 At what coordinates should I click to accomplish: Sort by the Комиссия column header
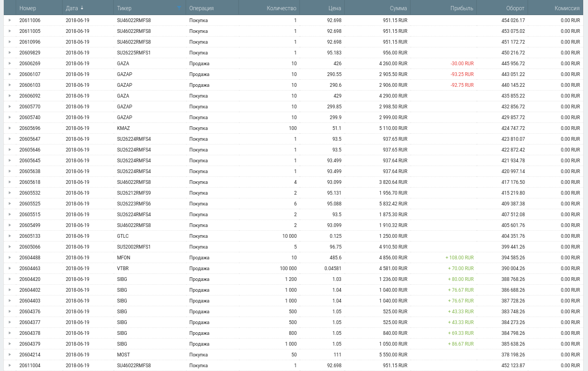[x=567, y=8]
